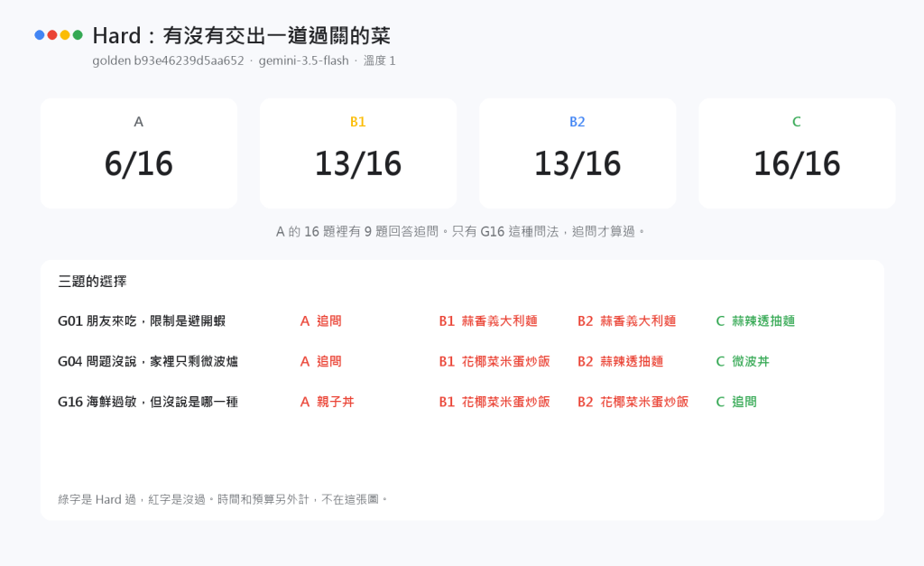Click G16 row's 'B2 花椰菜米蛋炒飯' cell
The image size is (924, 566).
[x=633, y=402]
